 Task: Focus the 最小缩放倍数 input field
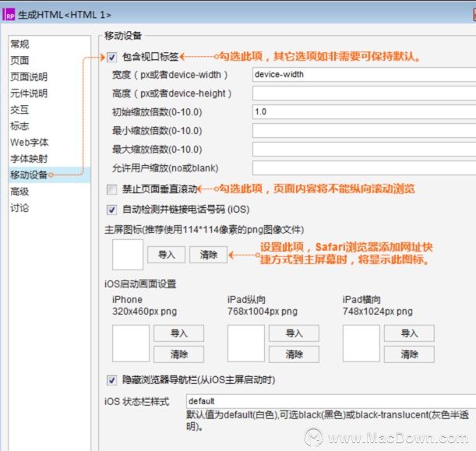[x=364, y=131]
